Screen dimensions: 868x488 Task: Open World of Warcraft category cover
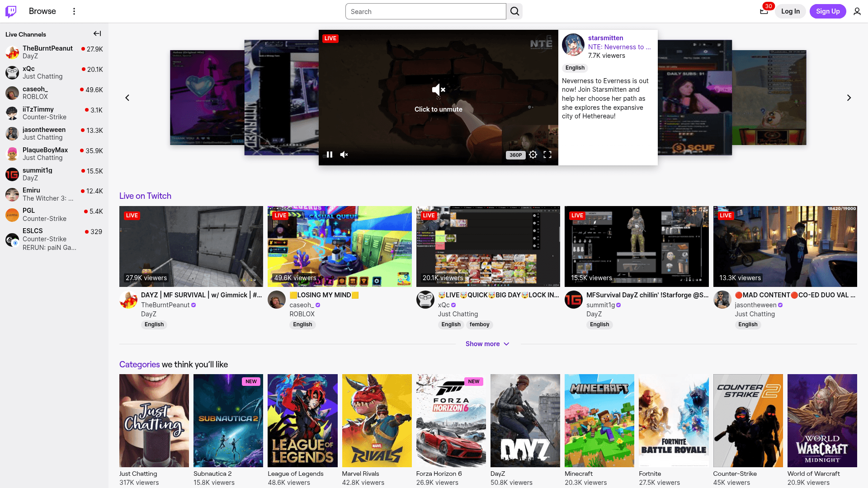coord(822,421)
